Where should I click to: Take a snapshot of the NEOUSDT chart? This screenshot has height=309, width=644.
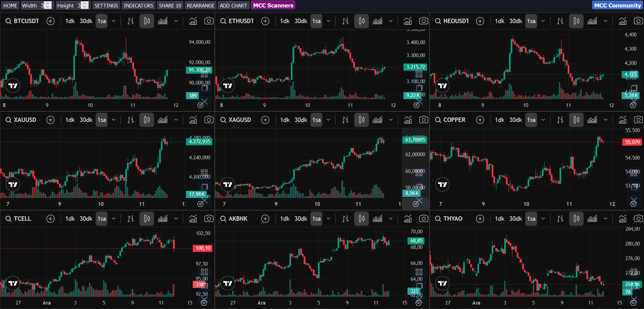pyautogui.click(x=638, y=21)
